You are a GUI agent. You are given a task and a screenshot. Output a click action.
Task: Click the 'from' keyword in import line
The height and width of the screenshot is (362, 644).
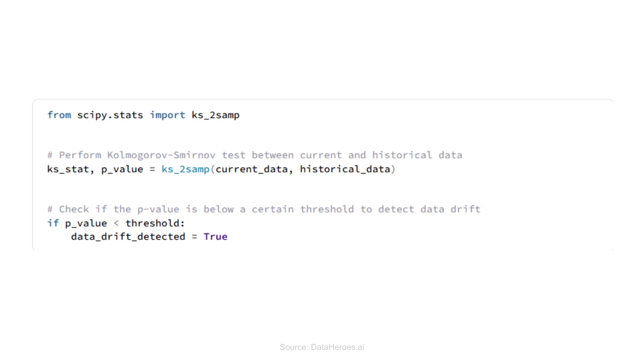pos(59,115)
